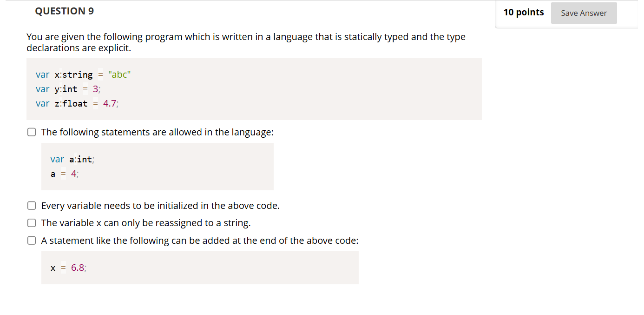
Task: Click the var a:int declaration in second code block
Action: [x=72, y=159]
